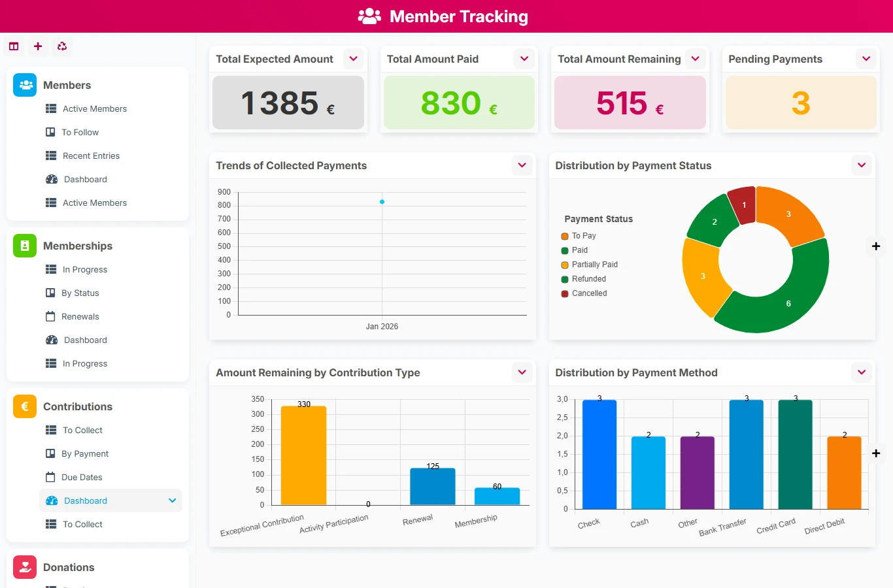Click the red Cancelled donut segment
Viewport: 893px width, 588px height.
click(743, 204)
